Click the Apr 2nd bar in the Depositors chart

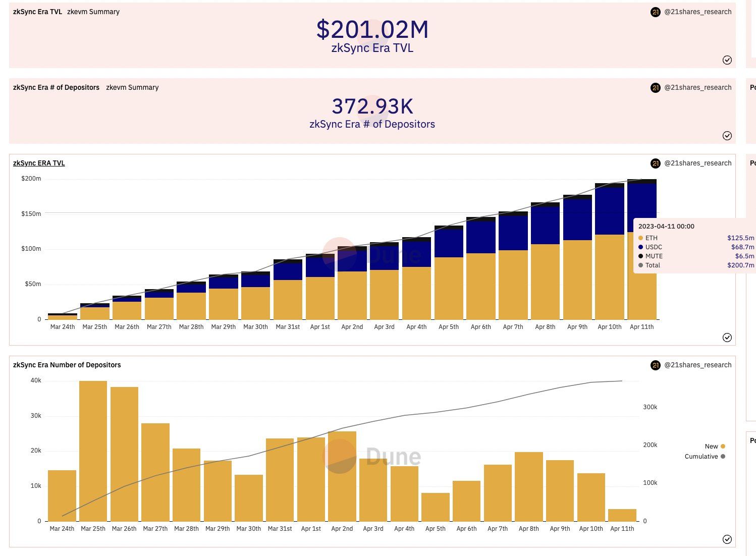[x=342, y=476]
